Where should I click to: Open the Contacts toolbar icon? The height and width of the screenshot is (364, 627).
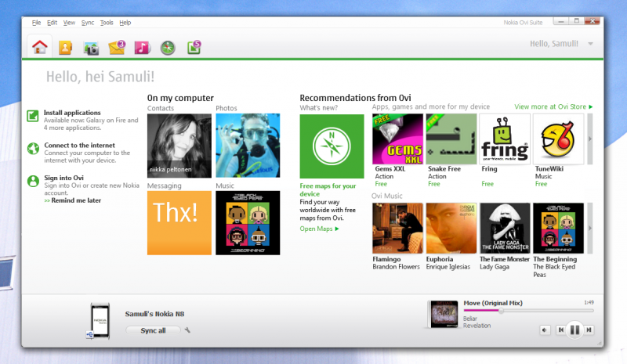[x=65, y=48]
